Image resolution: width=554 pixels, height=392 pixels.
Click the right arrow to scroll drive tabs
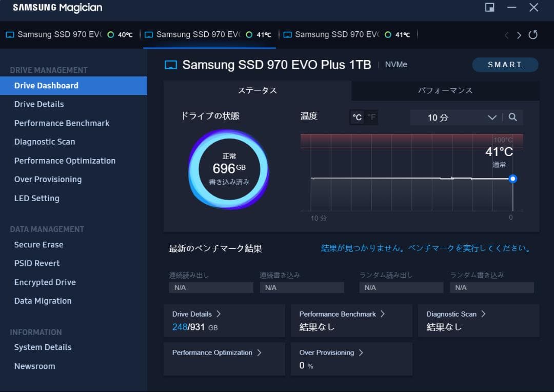pos(520,35)
